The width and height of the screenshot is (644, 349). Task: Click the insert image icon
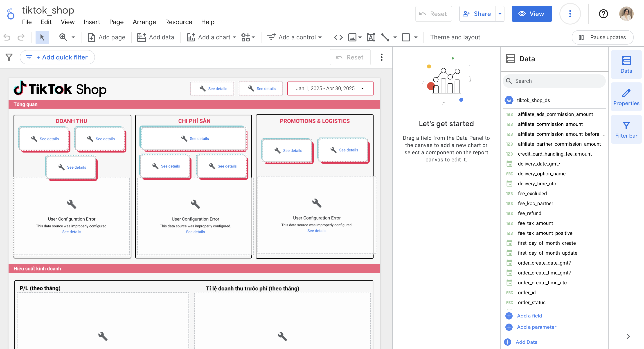pyautogui.click(x=352, y=37)
